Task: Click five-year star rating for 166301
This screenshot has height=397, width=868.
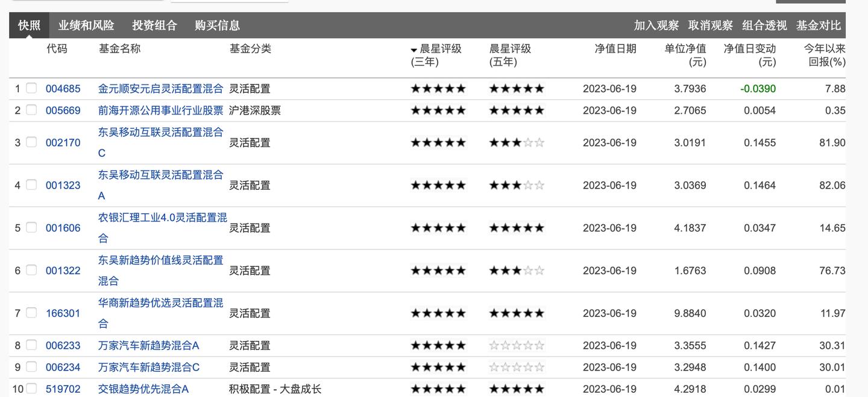Action: click(x=517, y=314)
